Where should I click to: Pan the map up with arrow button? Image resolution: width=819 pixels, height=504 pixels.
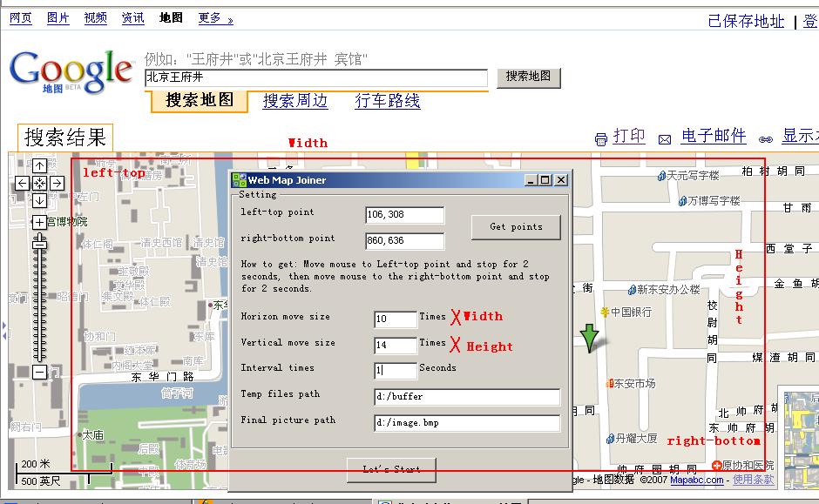click(x=40, y=166)
